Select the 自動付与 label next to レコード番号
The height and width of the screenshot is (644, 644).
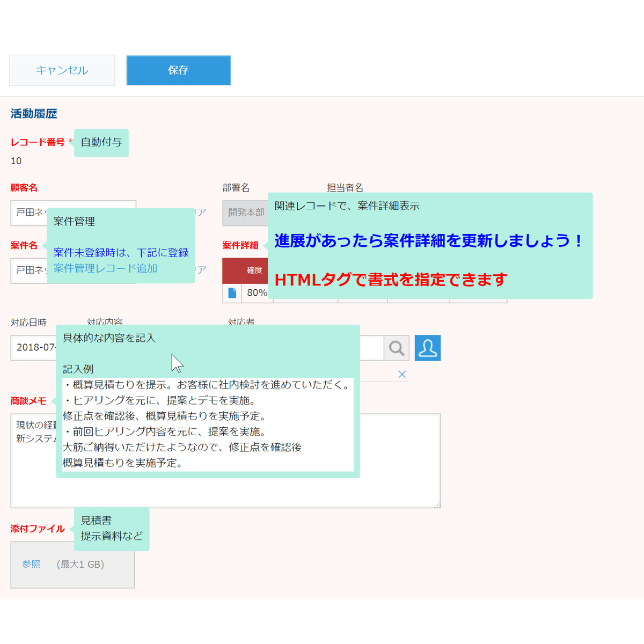point(101,143)
